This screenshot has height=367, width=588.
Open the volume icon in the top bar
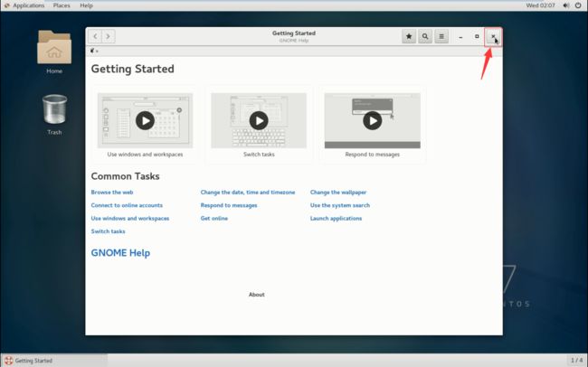click(566, 5)
